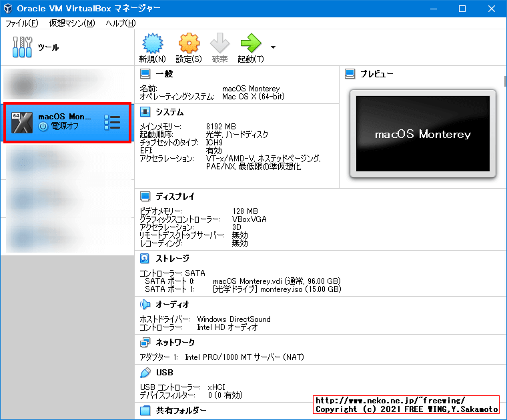Maximize the VirtualBox Manager window
Screen dimensions: 507x420
coord(462,9)
